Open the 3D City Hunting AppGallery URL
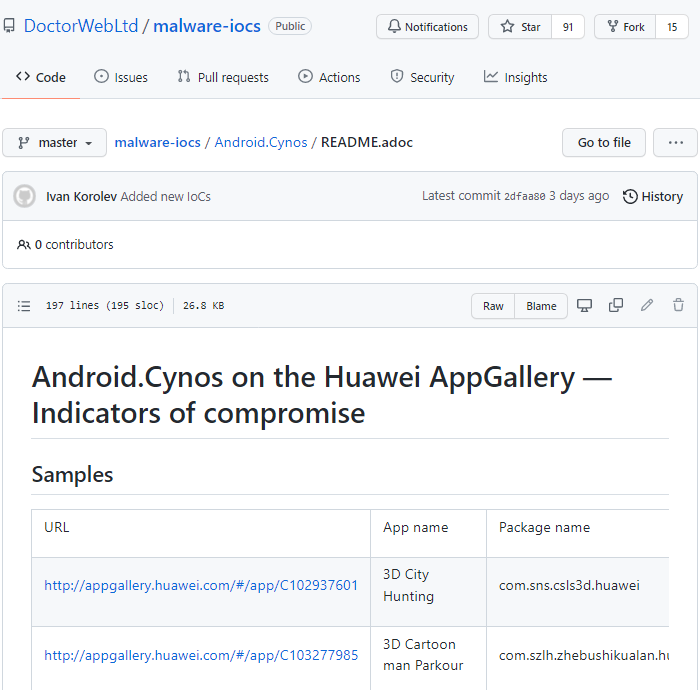This screenshot has width=700, height=690. click(x=201, y=586)
